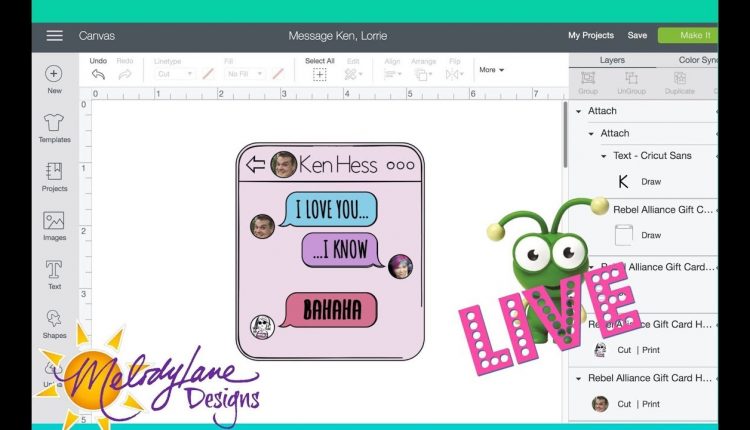This screenshot has width=750, height=430.
Task: Collapse the Text - Cricut Sans layer
Action: 604,156
